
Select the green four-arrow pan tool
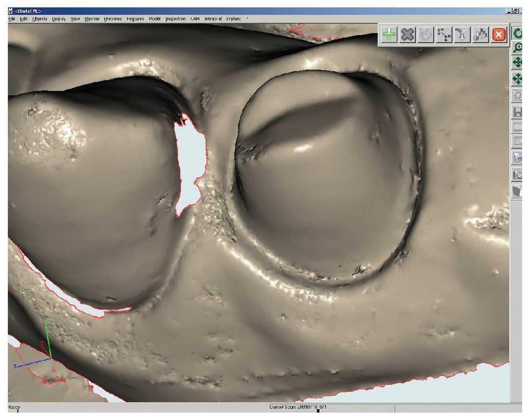[518, 63]
